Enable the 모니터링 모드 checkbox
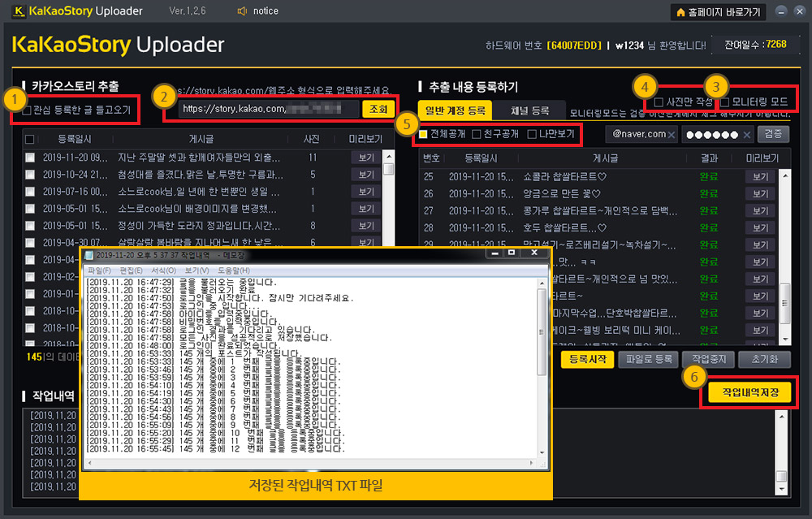This screenshot has width=812, height=519. pyautogui.click(x=725, y=102)
